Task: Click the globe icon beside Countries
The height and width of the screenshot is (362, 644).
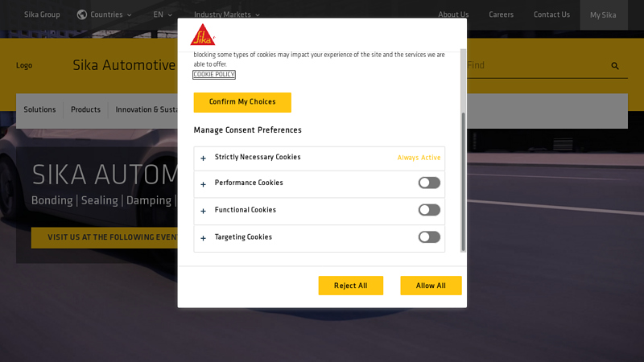Action: click(82, 14)
